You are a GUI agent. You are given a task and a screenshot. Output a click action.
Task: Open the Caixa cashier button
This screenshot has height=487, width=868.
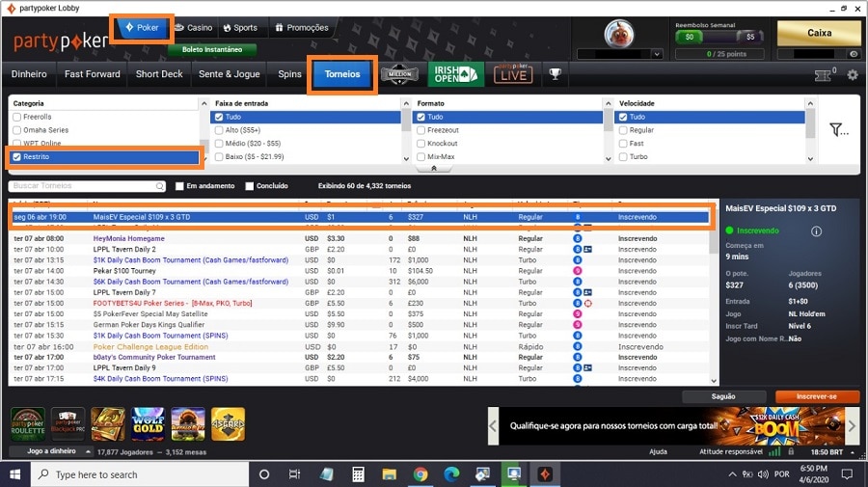click(x=819, y=33)
